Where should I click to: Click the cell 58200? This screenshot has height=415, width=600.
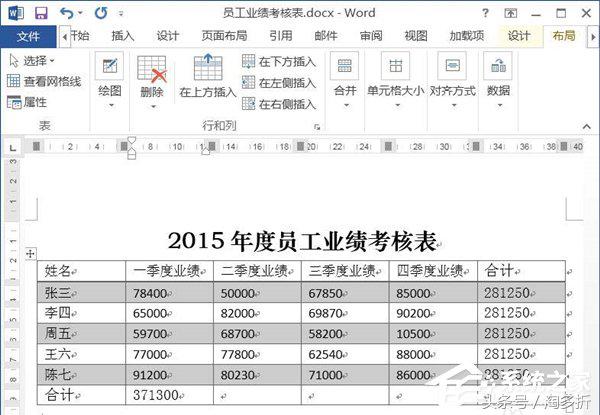(345, 334)
